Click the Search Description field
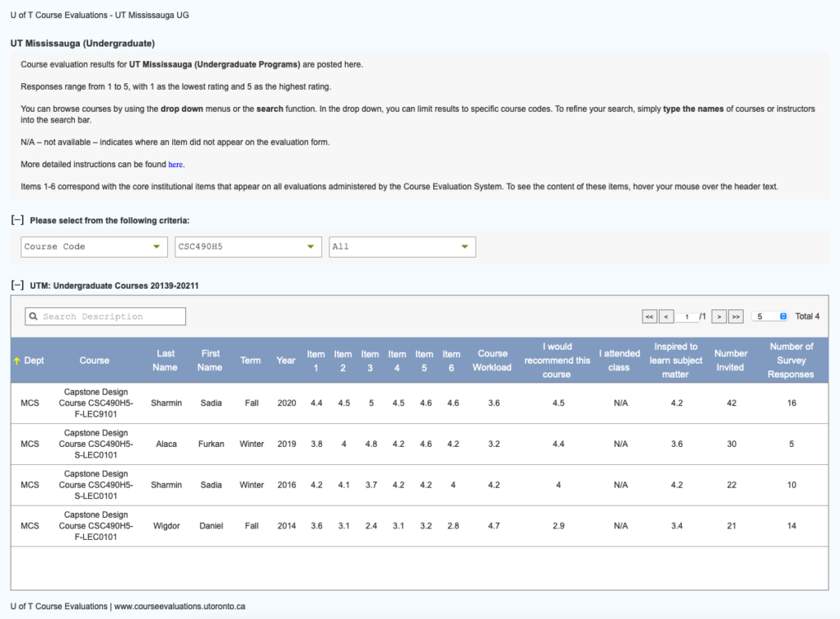The width and height of the screenshot is (840, 619). [105, 316]
